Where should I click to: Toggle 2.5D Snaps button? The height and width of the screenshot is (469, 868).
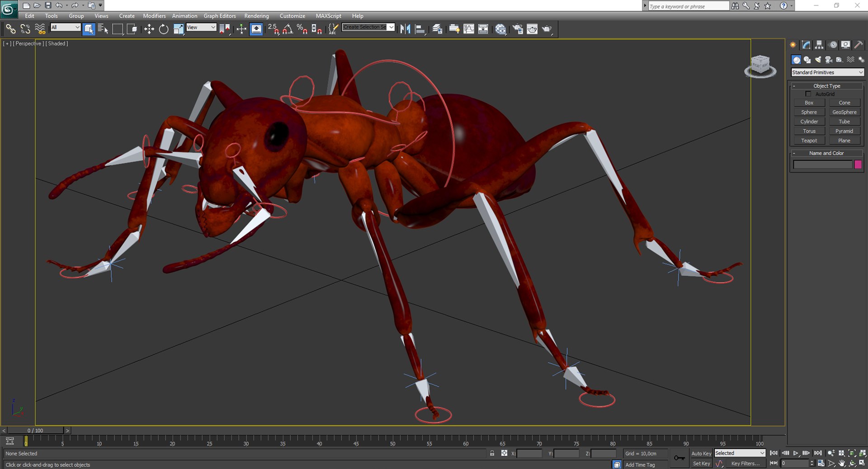pos(273,29)
